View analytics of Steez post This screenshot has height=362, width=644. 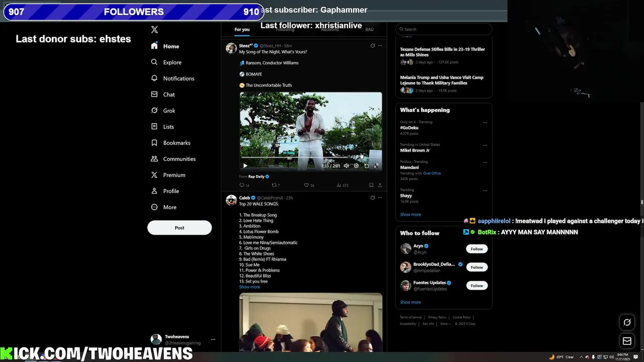pyautogui.click(x=342, y=185)
